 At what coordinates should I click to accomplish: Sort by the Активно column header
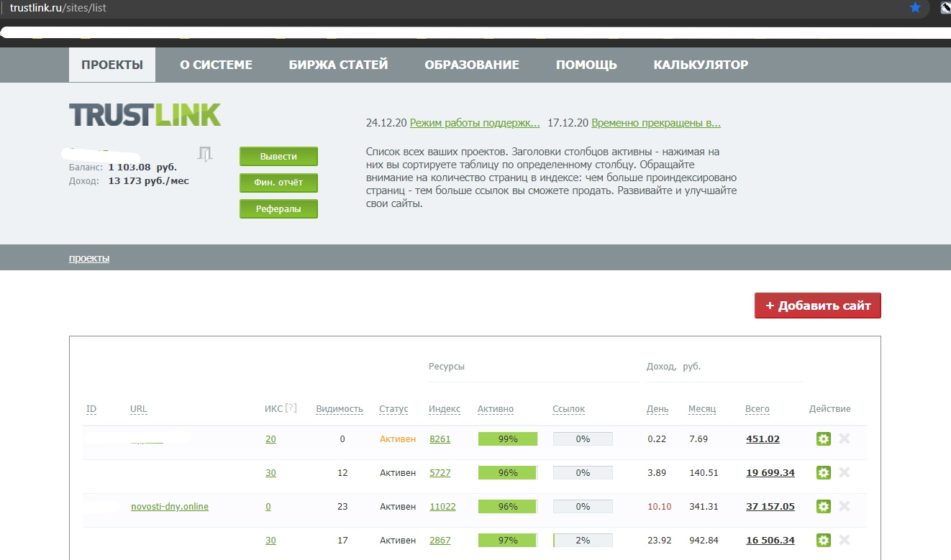point(496,409)
